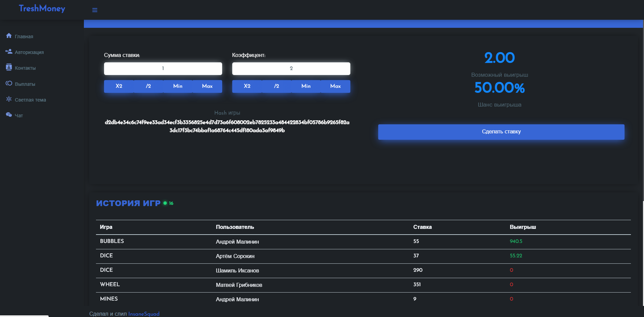Viewport: 644px width, 317px height.
Task: Double the coefficient with X2
Action: [247, 86]
